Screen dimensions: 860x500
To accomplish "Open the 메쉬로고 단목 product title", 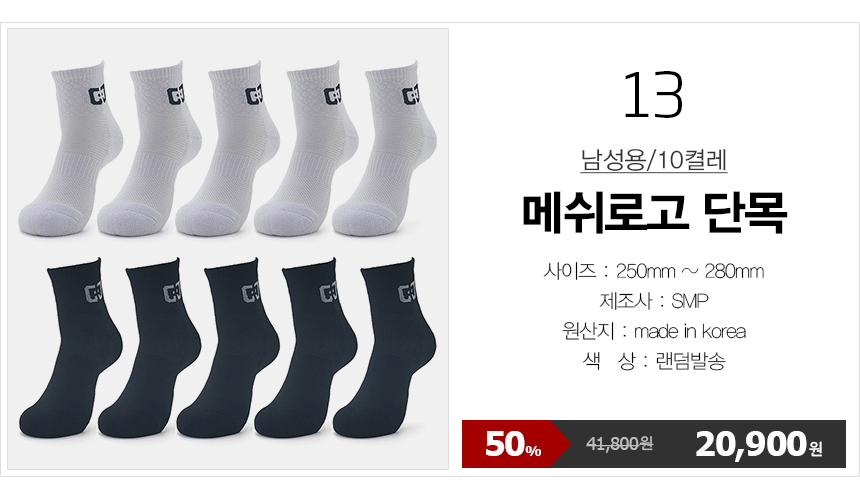I will coord(654,213).
